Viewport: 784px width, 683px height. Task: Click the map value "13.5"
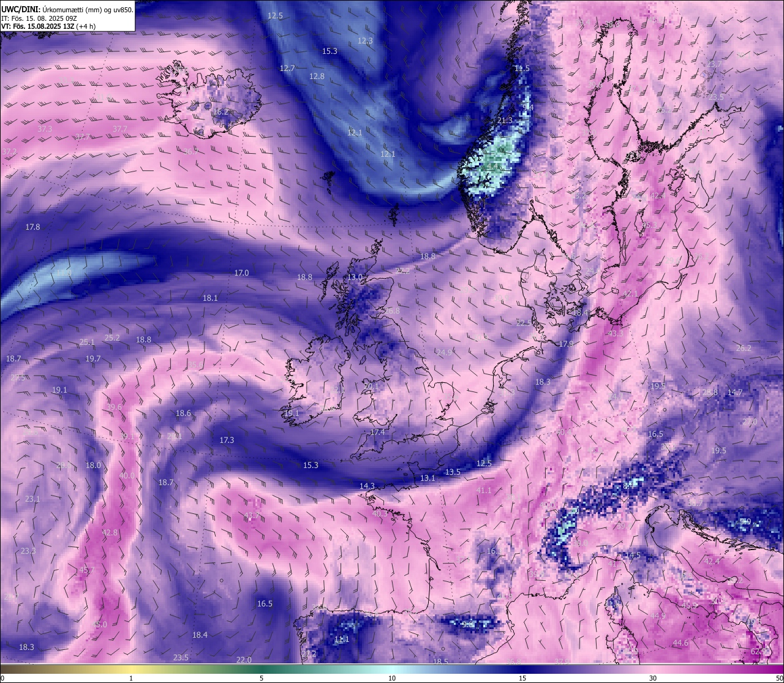point(453,472)
